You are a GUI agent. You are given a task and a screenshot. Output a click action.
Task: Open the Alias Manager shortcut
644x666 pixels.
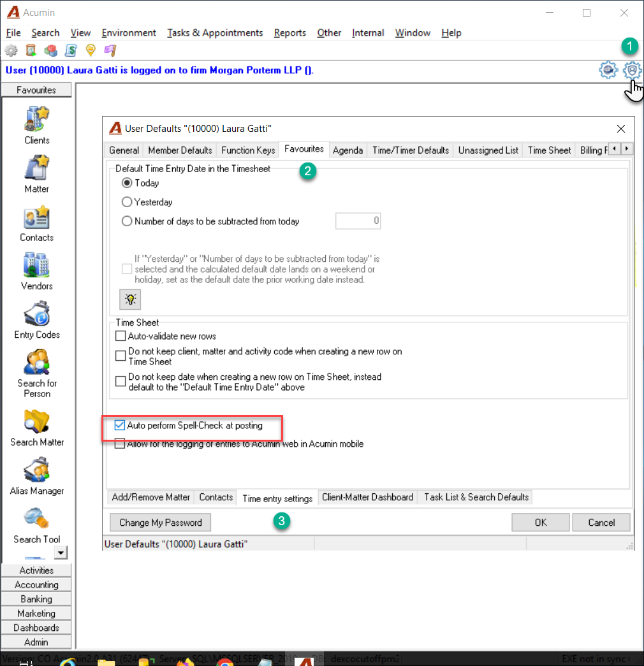(36, 475)
